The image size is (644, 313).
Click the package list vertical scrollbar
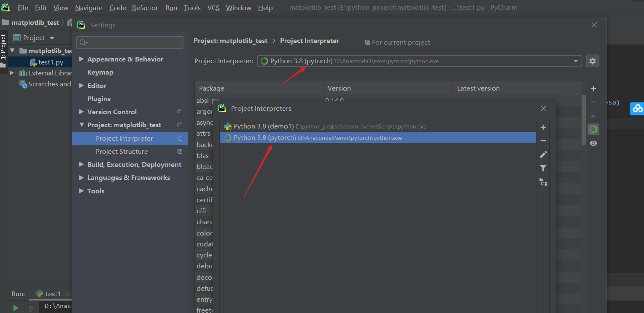584,120
